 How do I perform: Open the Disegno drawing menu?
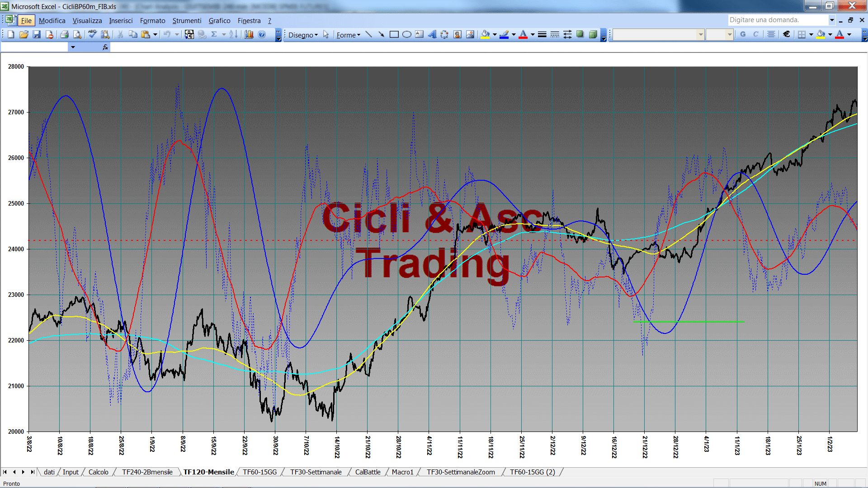(x=303, y=35)
